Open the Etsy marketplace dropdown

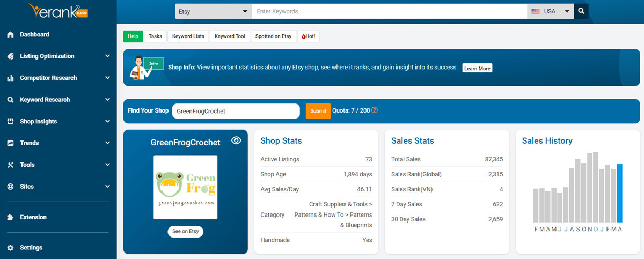(x=214, y=11)
